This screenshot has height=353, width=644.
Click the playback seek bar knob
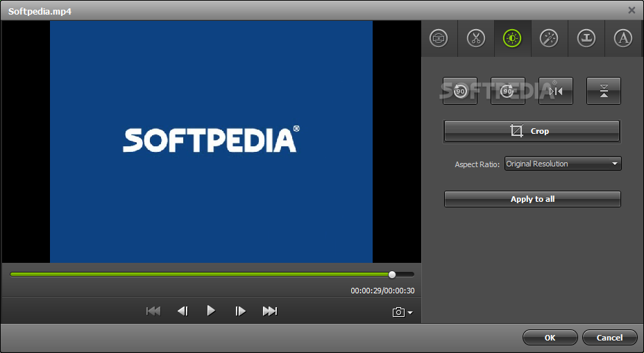click(392, 275)
